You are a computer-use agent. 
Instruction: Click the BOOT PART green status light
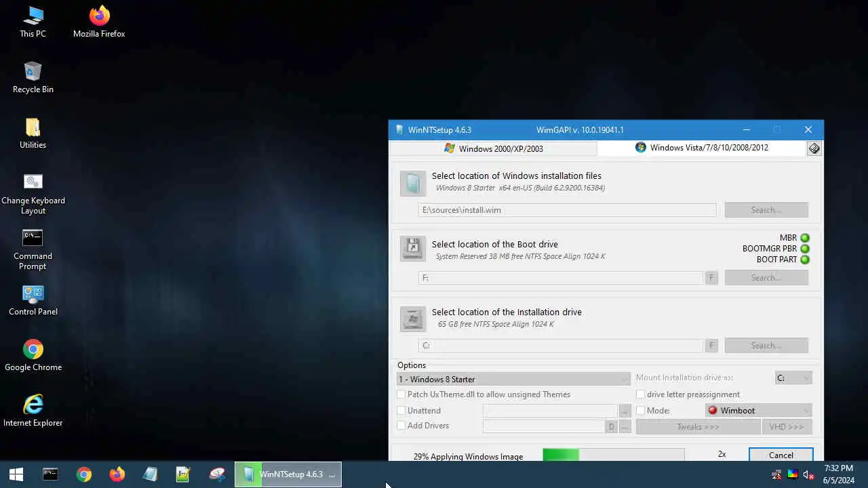coord(805,260)
